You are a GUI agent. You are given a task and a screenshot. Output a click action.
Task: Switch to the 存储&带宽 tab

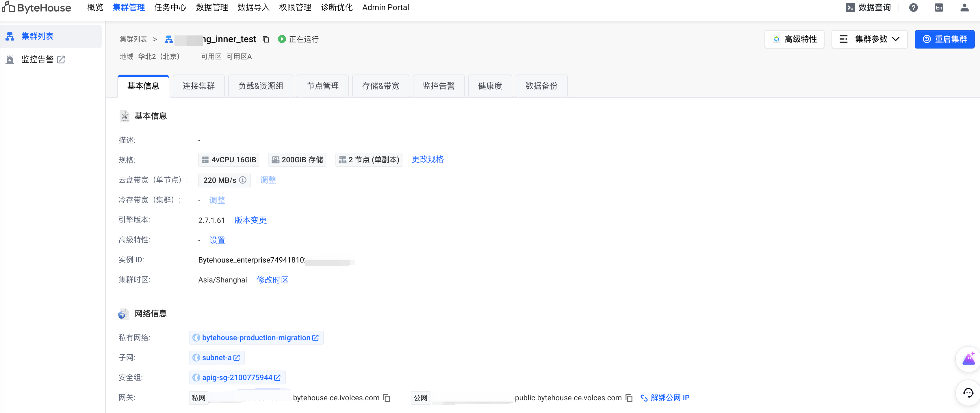pyautogui.click(x=381, y=86)
